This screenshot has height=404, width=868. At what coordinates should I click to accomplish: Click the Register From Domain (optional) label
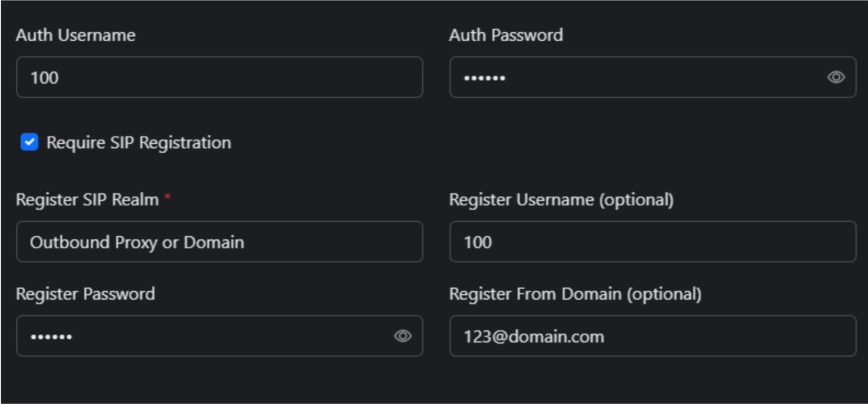[x=575, y=293]
